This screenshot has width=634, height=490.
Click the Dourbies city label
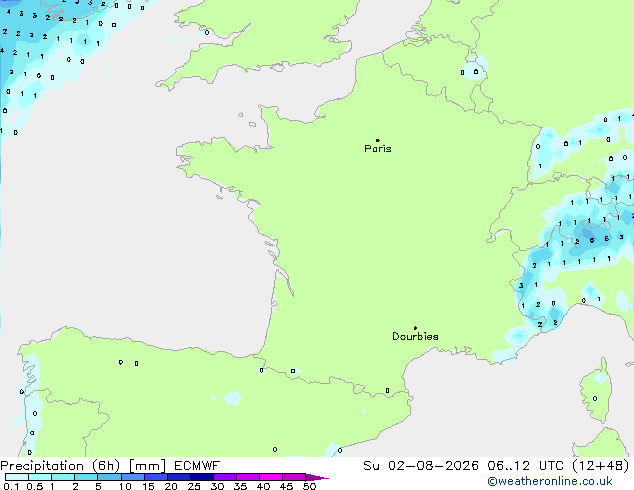pos(415,336)
